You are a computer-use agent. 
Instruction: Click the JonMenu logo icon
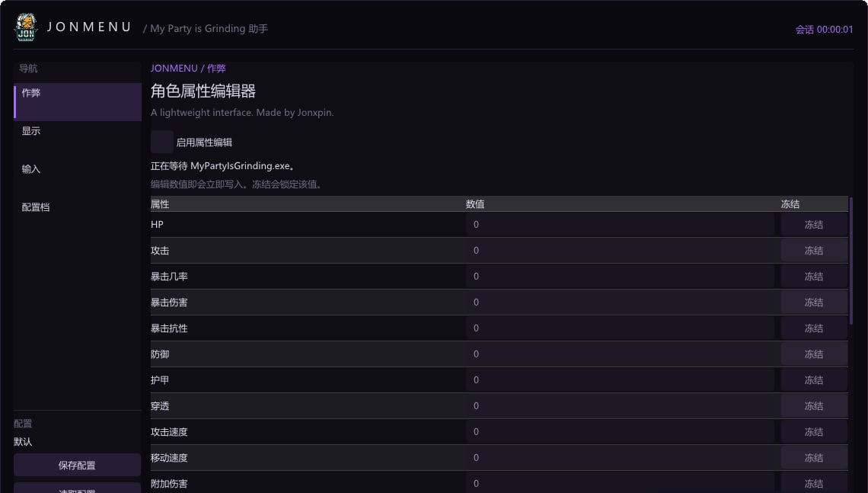[26, 27]
